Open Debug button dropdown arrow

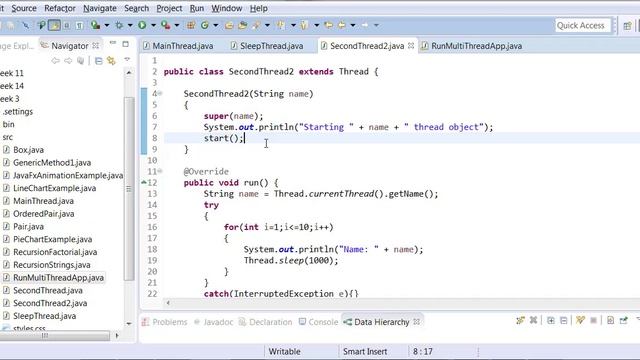click(130, 25)
